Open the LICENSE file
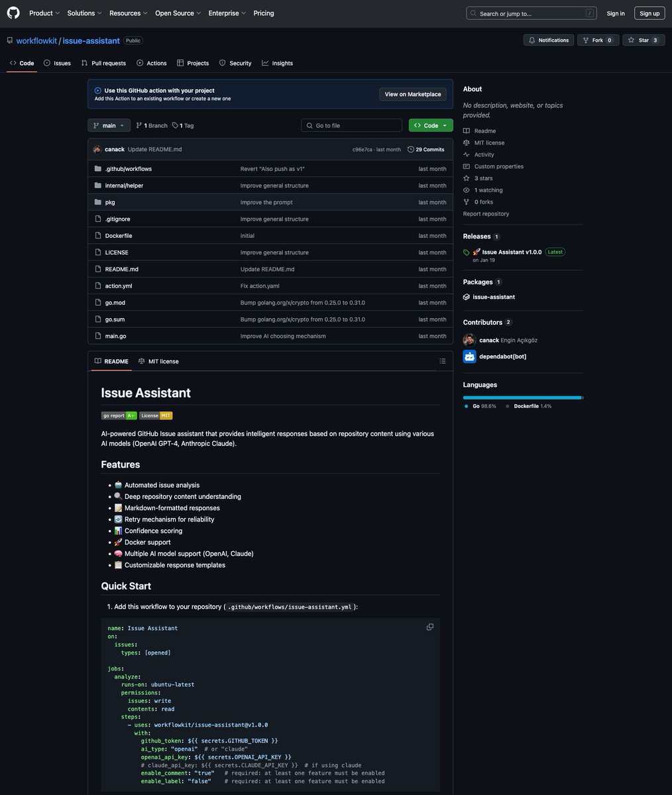The image size is (672, 795). [117, 252]
